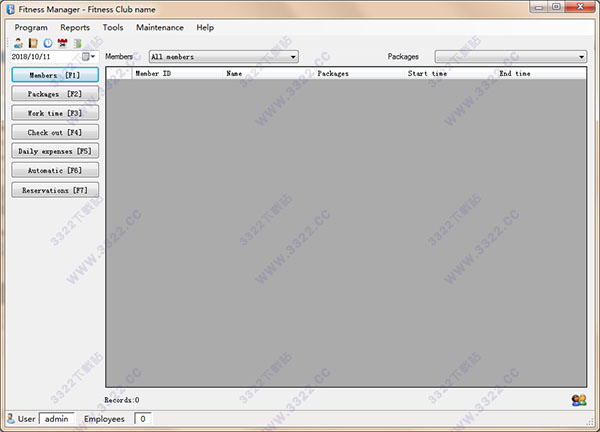Sort by Member ID column header
The width and height of the screenshot is (600, 432).
coord(178,73)
